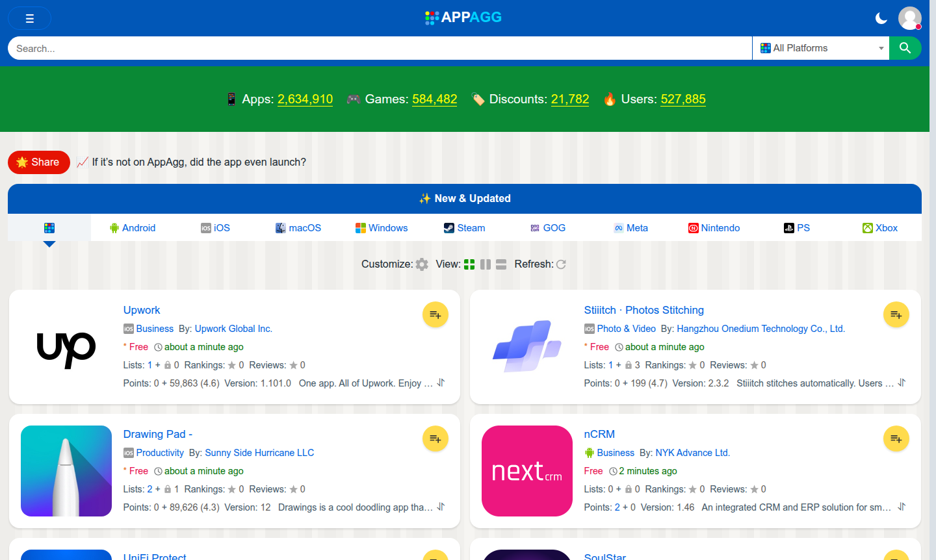The image size is (936, 560).
Task: Expand the All Platforms dropdown
Action: point(820,48)
